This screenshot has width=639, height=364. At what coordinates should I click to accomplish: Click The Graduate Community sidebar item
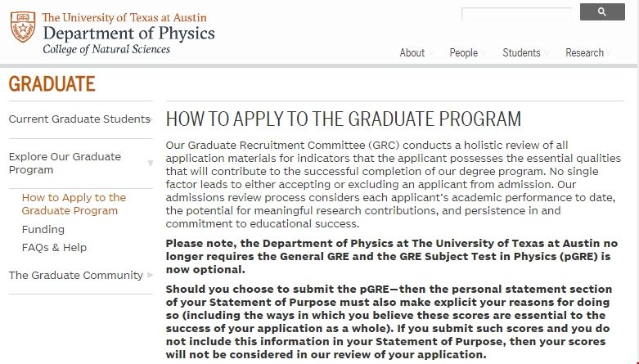76,275
